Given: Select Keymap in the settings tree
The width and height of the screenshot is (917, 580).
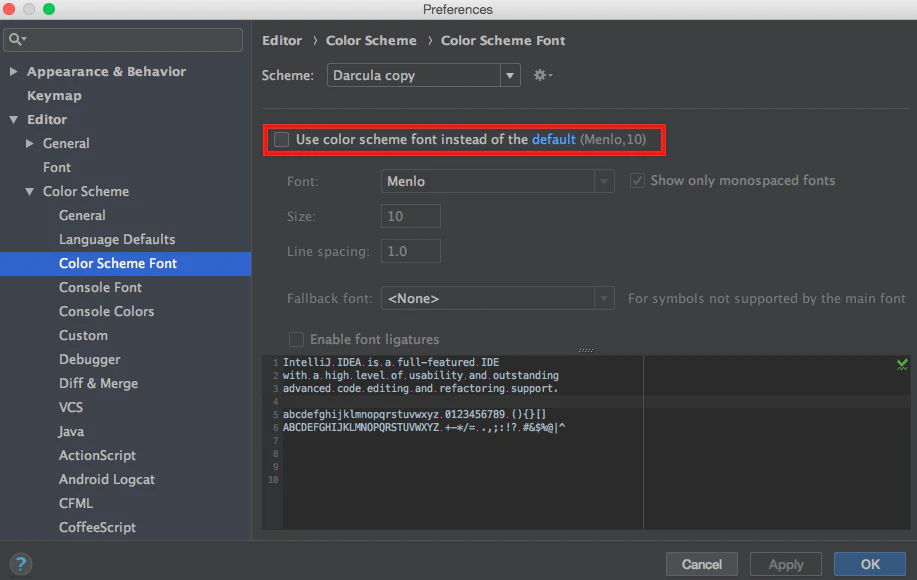Looking at the screenshot, I should coord(54,95).
